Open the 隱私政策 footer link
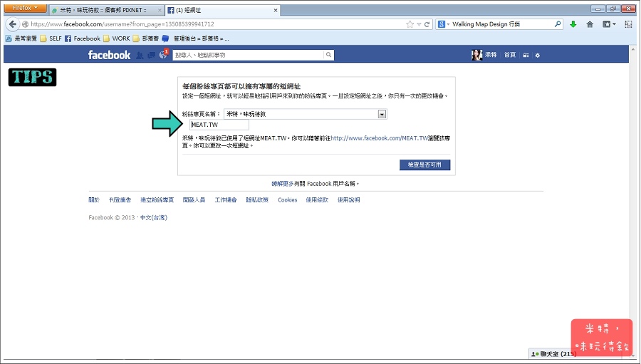641x364 pixels. point(257,200)
